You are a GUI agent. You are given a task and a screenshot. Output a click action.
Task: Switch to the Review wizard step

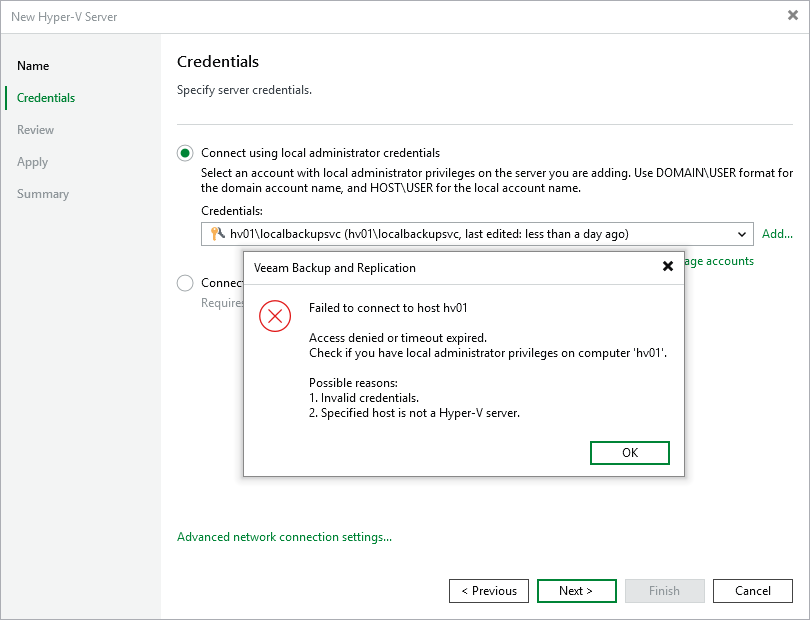tap(35, 129)
